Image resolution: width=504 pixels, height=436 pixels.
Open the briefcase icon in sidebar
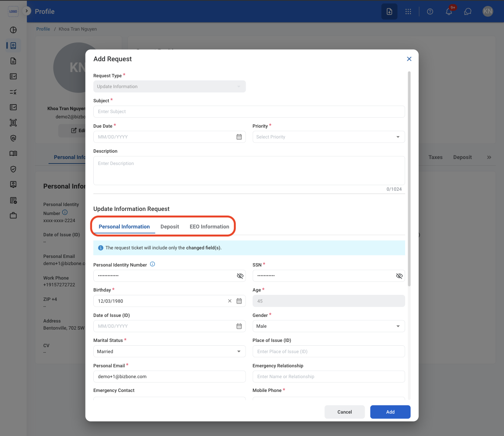point(13,215)
